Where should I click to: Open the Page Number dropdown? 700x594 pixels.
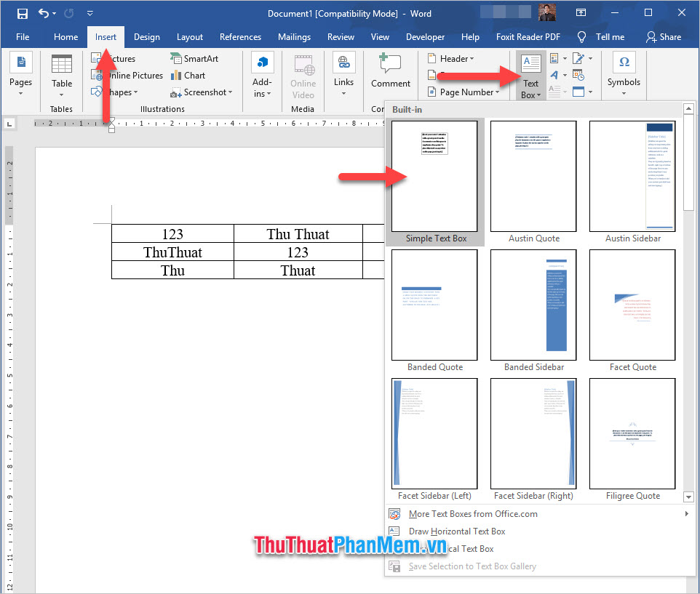pyautogui.click(x=464, y=92)
